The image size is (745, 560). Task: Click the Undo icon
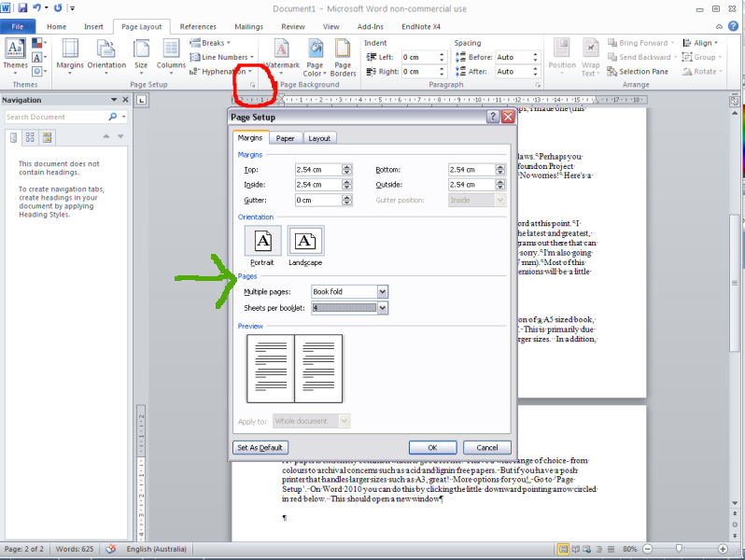[36, 8]
